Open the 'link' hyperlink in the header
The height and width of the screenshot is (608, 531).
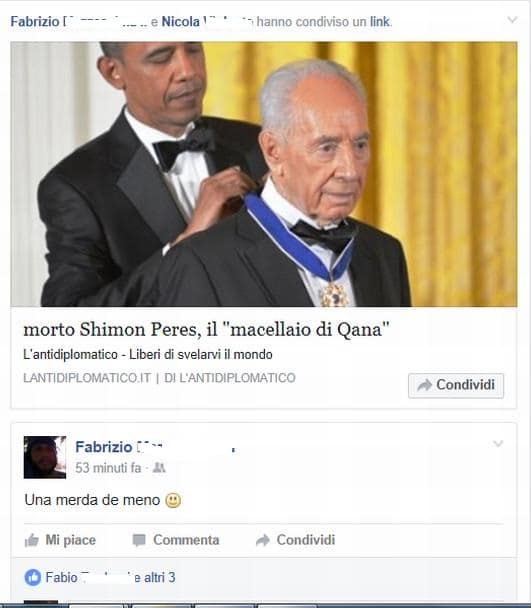tap(379, 22)
